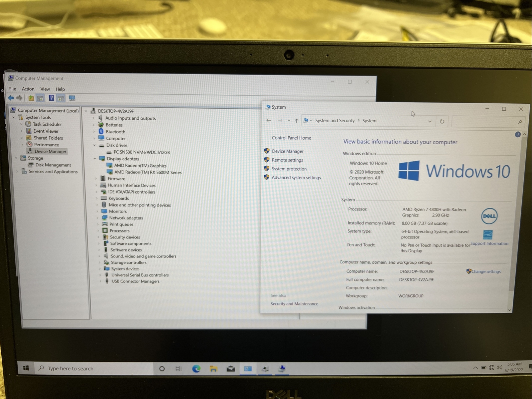Select Disk Management under Storage
The image size is (532, 399).
click(x=53, y=165)
